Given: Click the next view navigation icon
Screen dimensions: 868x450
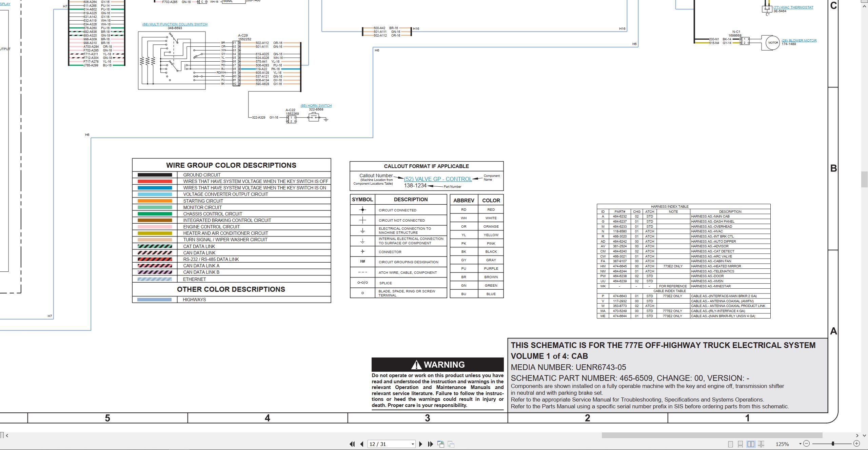Looking at the screenshot, I should tap(451, 444).
